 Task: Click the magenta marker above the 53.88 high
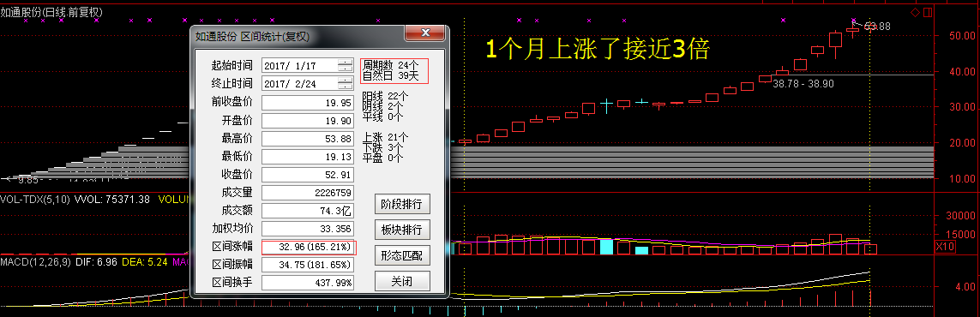(x=854, y=21)
